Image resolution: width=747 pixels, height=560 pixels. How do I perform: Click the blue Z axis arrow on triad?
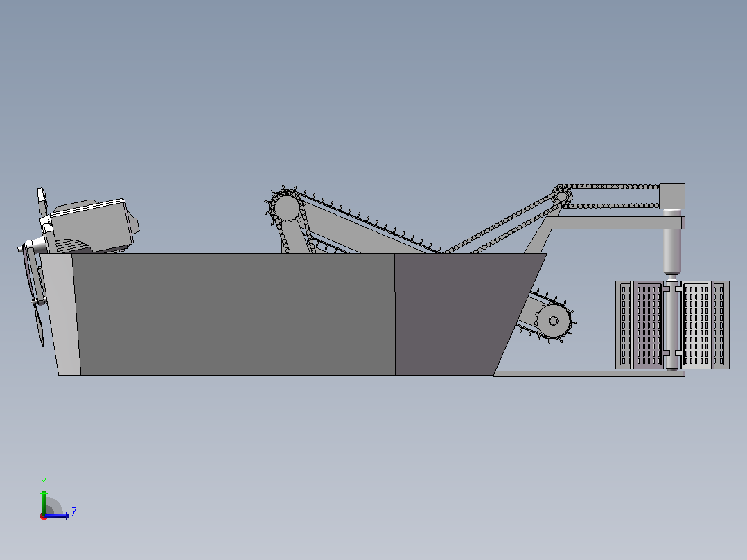58,516
